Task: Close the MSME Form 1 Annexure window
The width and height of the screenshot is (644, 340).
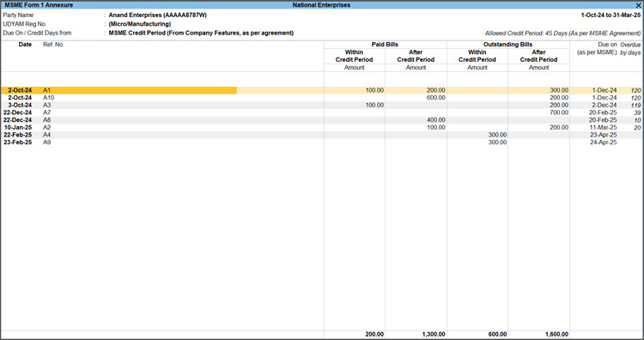Action: tap(638, 5)
